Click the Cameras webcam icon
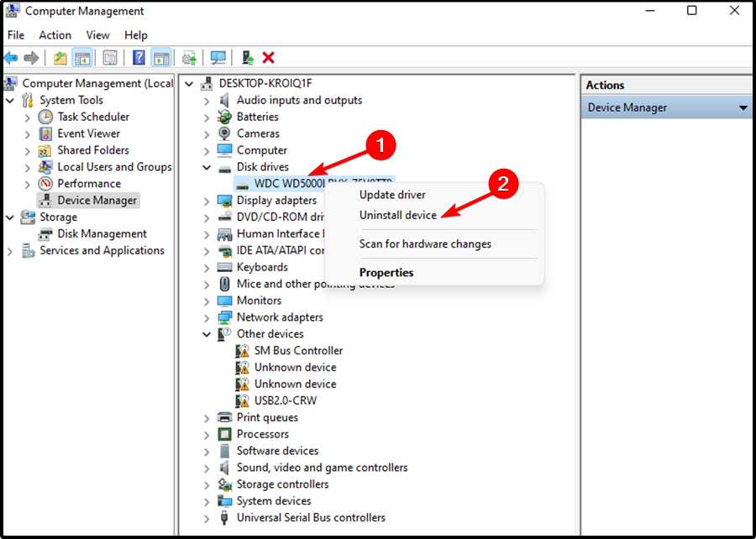The width and height of the screenshot is (756, 539). (224, 133)
